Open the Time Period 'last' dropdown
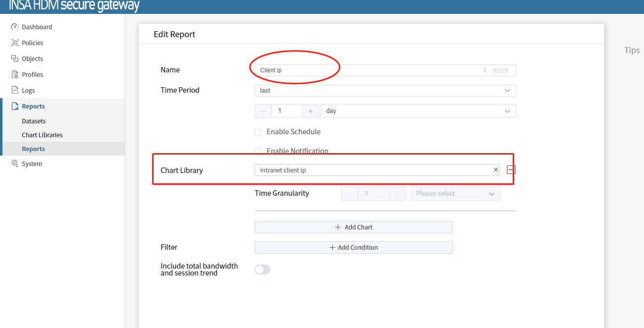Viewport: 644px width, 328px height. tap(385, 91)
